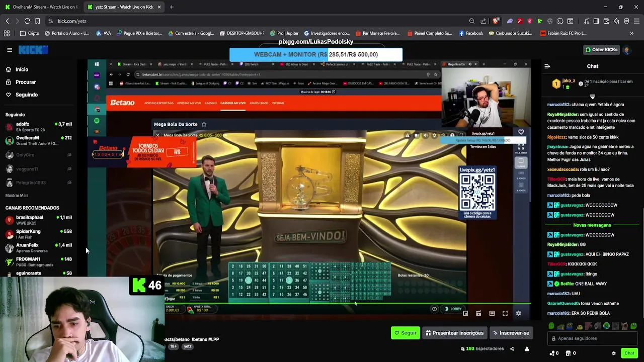Jump to Novas mensagens in chat
The height and width of the screenshot is (362, 644).
point(592,225)
